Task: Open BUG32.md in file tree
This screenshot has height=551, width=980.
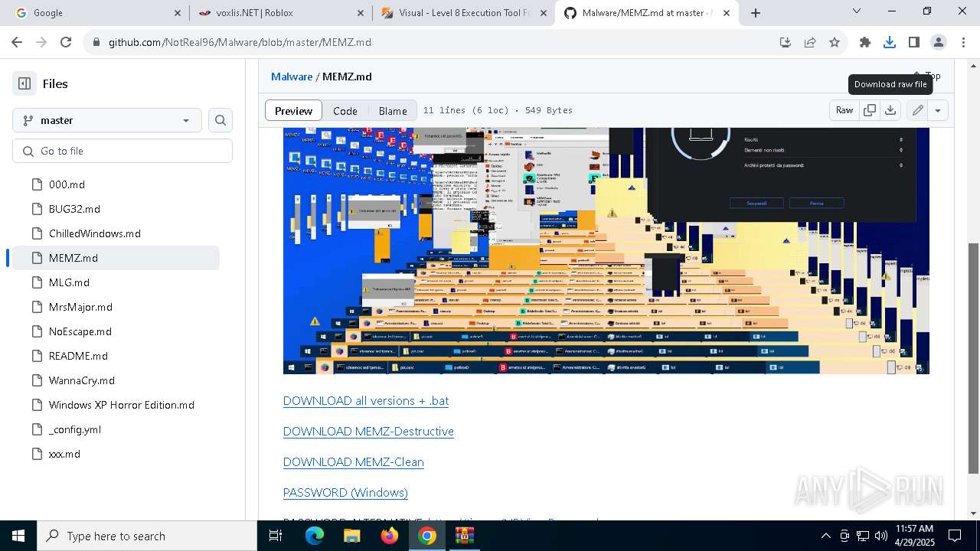Action: [x=74, y=209]
